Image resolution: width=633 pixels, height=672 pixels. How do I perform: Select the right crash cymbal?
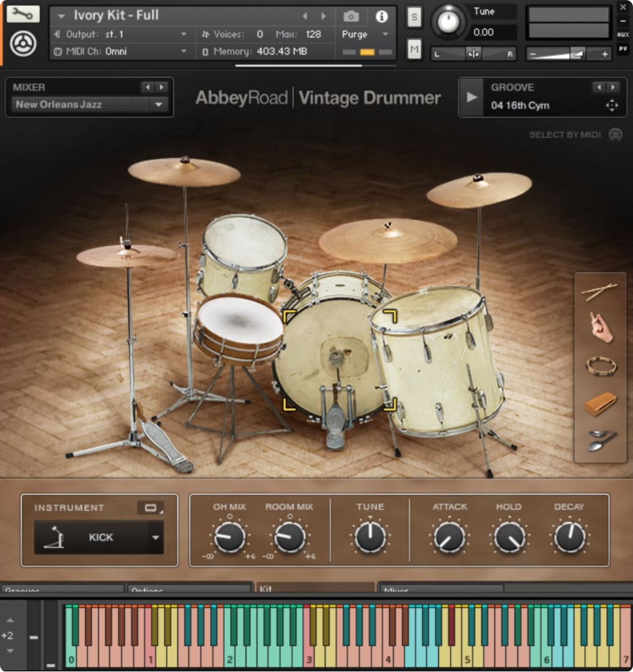coord(479,190)
